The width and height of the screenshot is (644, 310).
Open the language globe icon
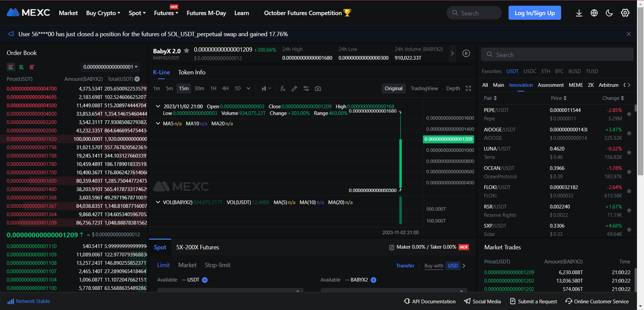tap(594, 13)
